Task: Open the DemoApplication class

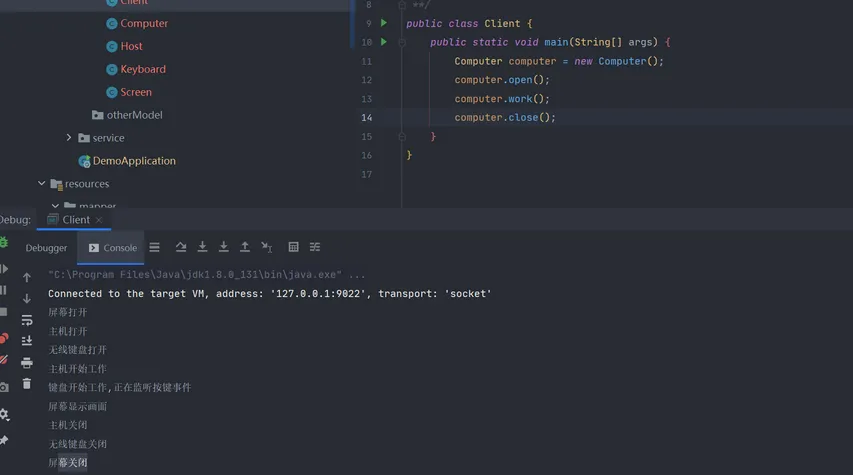Action: [x=134, y=161]
